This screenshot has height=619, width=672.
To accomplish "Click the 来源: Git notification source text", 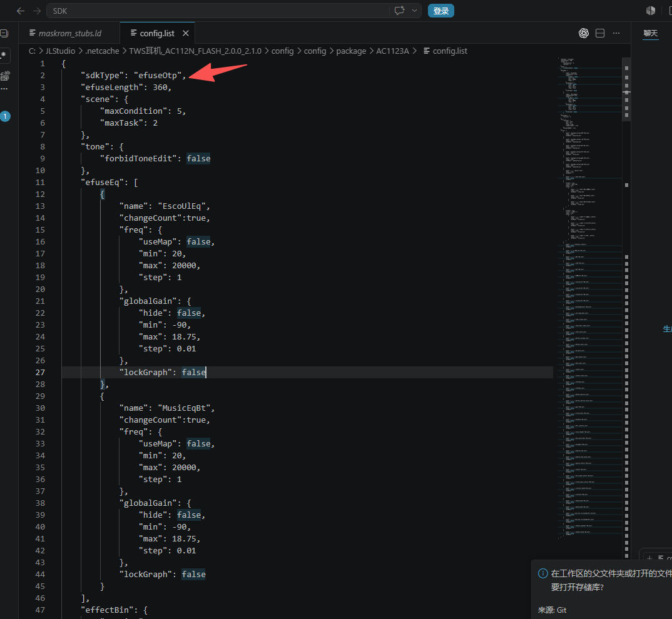I will [x=552, y=610].
